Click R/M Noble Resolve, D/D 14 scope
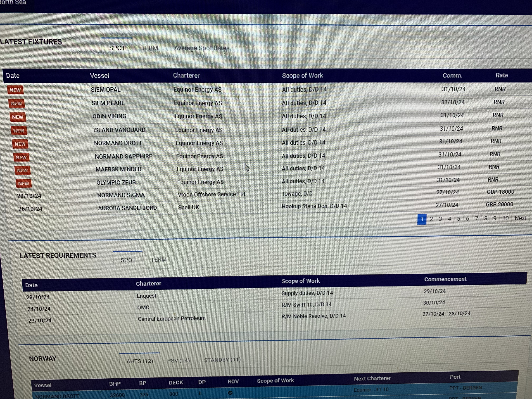This screenshot has height=399, width=532. click(314, 316)
